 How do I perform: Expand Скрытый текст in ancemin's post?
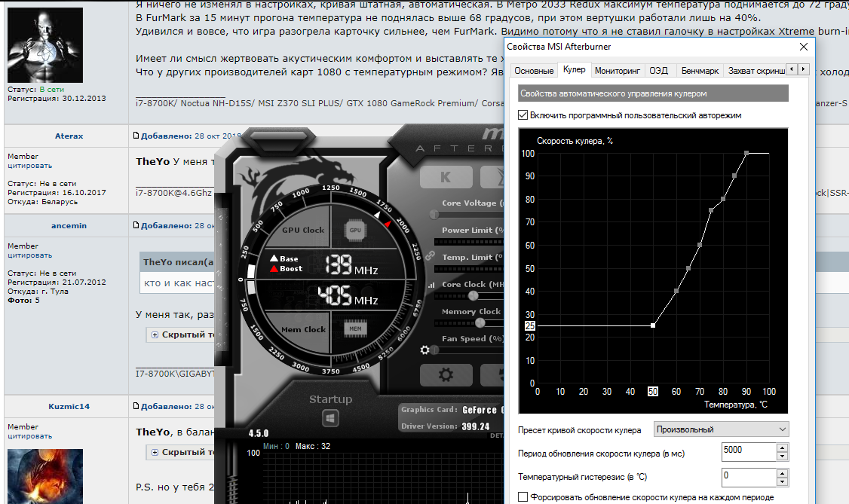[x=155, y=334]
